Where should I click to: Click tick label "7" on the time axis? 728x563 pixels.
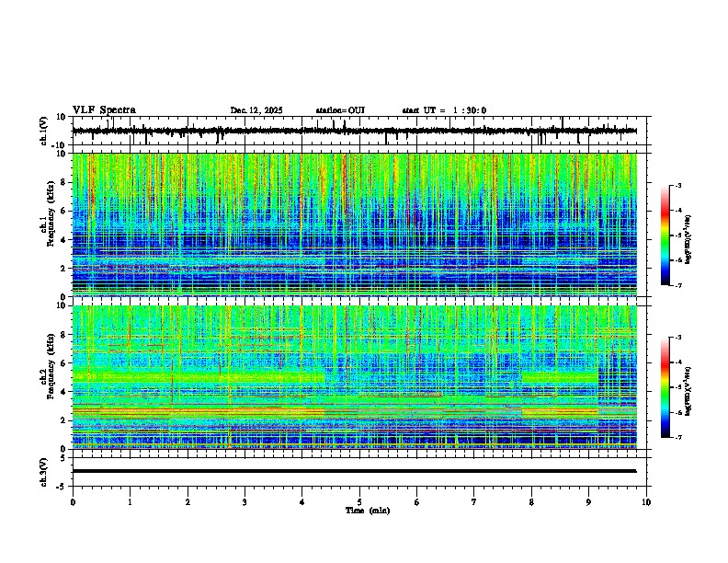(474, 502)
